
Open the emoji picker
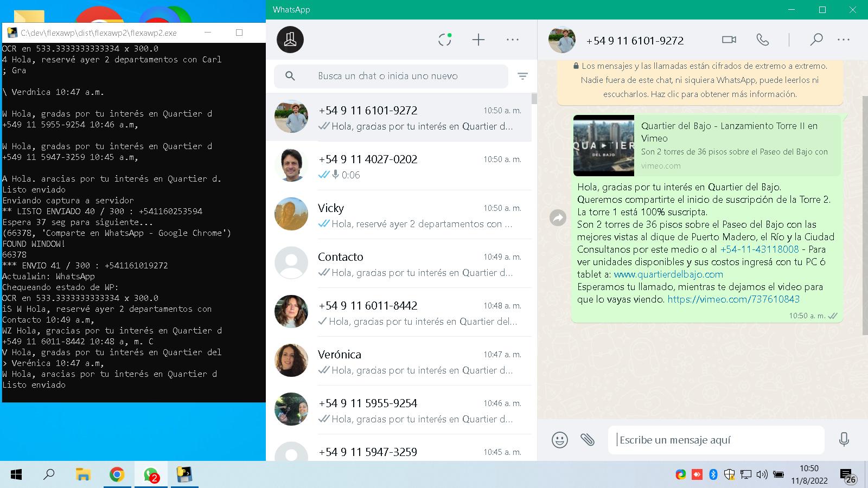point(559,440)
